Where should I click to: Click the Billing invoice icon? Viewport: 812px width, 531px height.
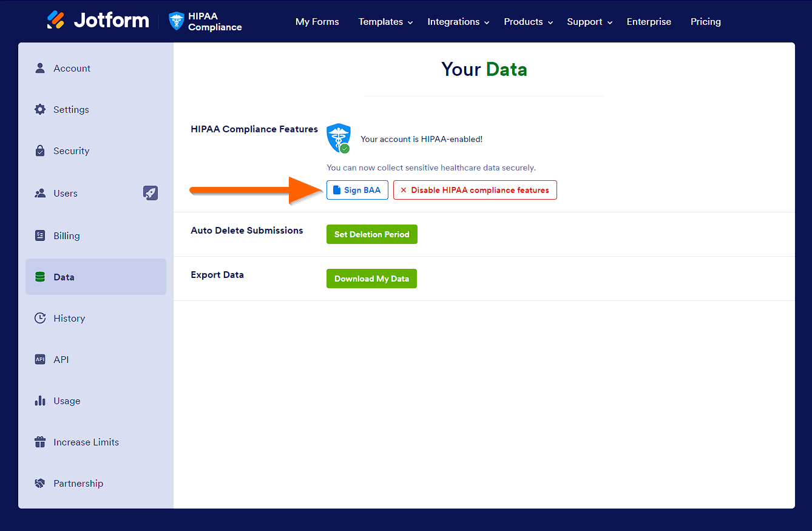tap(40, 235)
